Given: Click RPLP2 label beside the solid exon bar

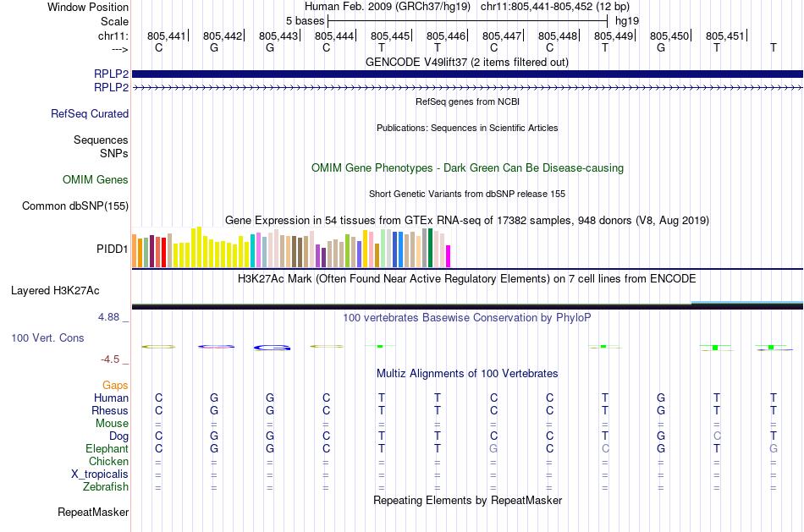Looking at the screenshot, I should coord(111,74).
